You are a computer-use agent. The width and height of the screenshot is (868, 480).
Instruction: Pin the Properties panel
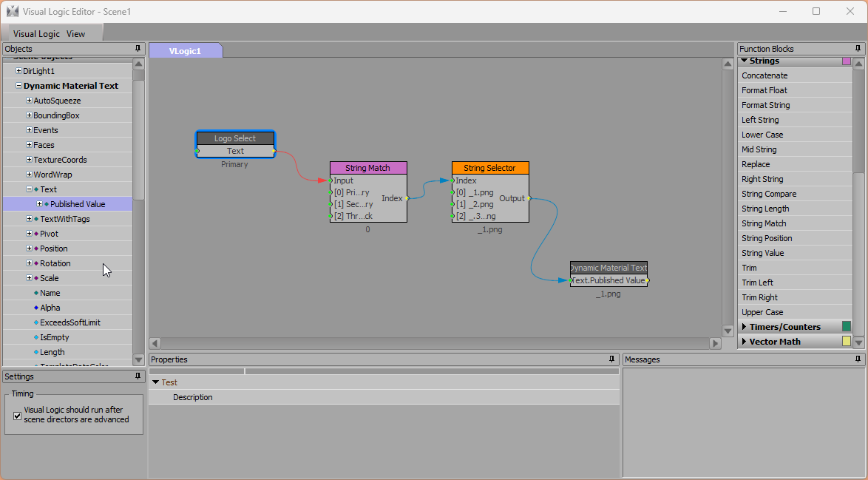tap(611, 359)
